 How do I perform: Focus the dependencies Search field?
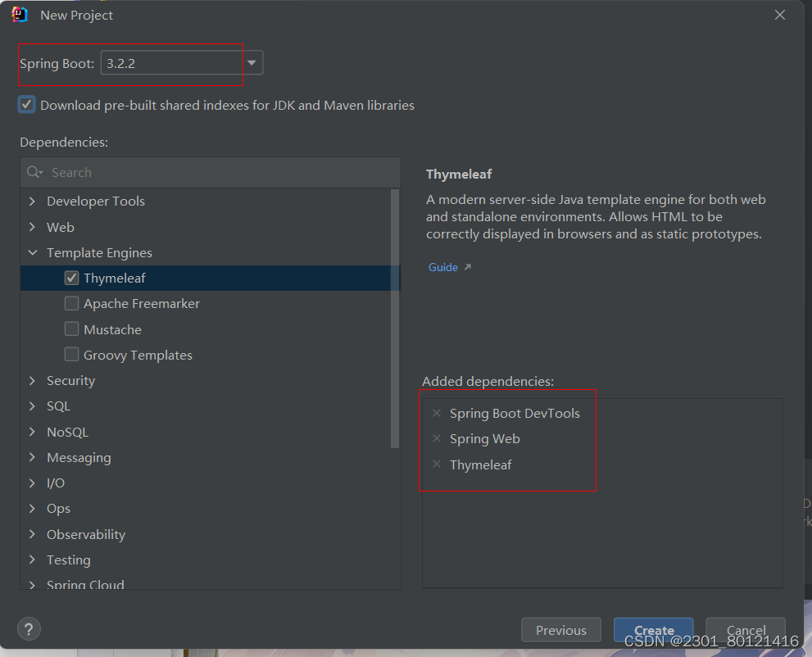click(x=211, y=172)
